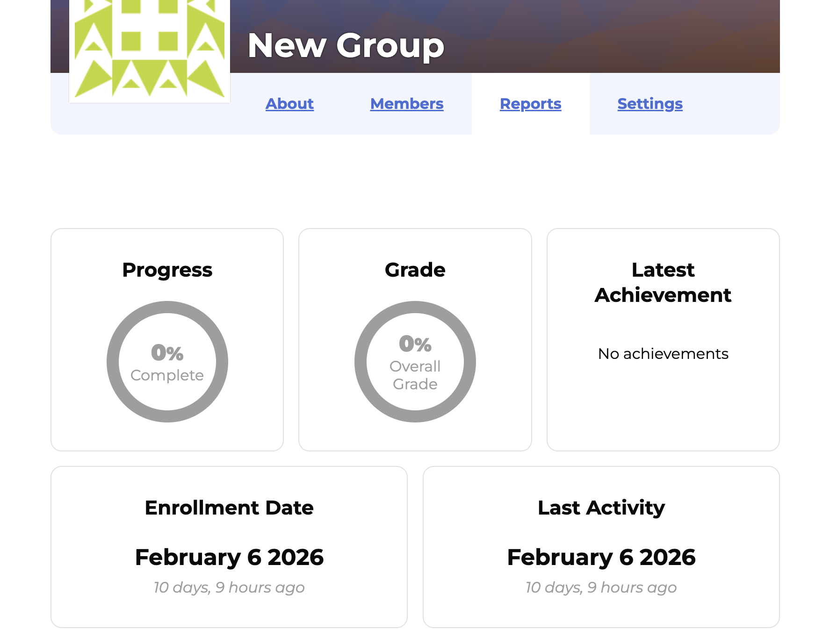The image size is (837, 644).
Task: Select the Enrollment Date February 6 2026 value
Action: tap(229, 557)
